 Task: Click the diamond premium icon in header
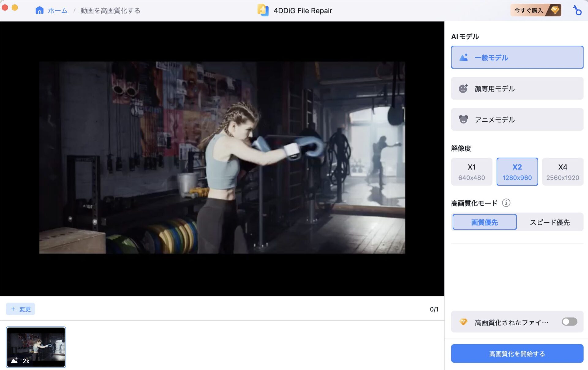[x=555, y=10]
